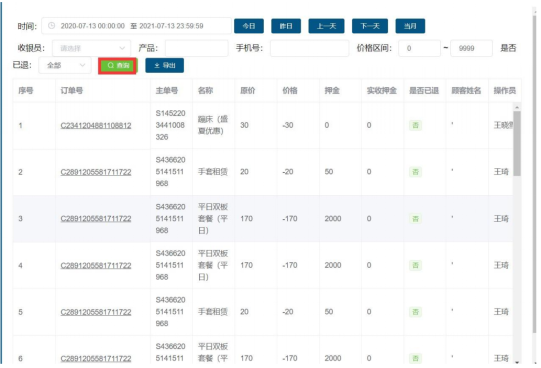Open order link in row 6
The width and height of the screenshot is (541, 368).
96,359
